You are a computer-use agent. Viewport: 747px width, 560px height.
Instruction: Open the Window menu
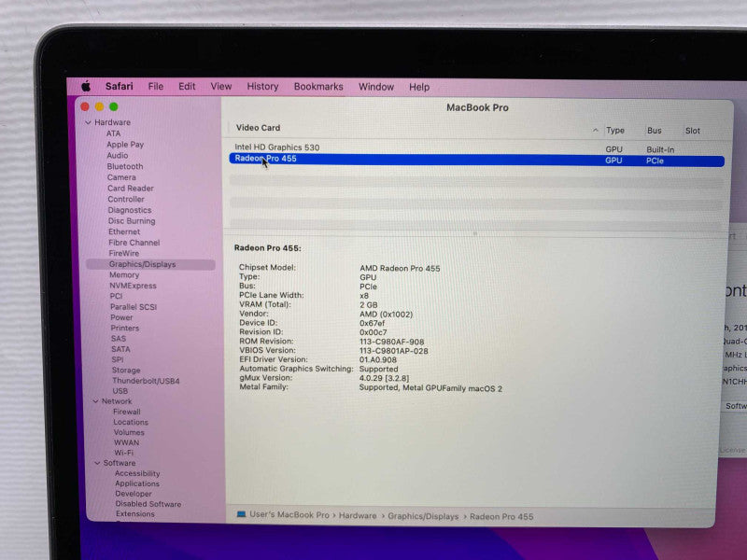(x=376, y=87)
